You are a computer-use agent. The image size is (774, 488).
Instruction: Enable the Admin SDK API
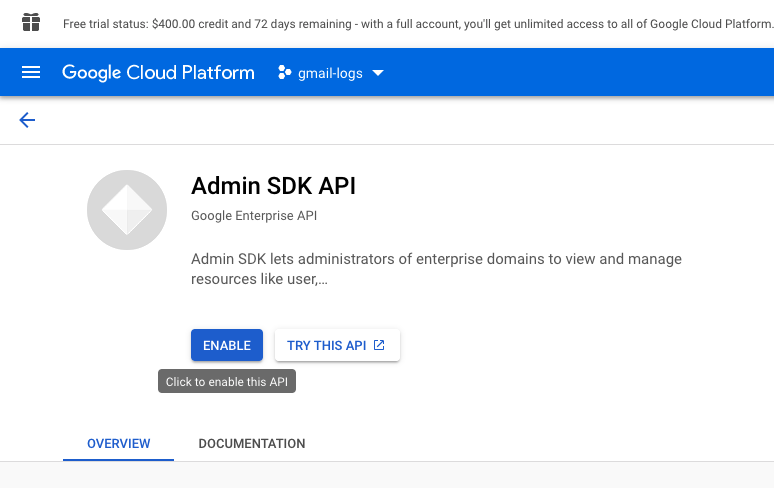227,345
